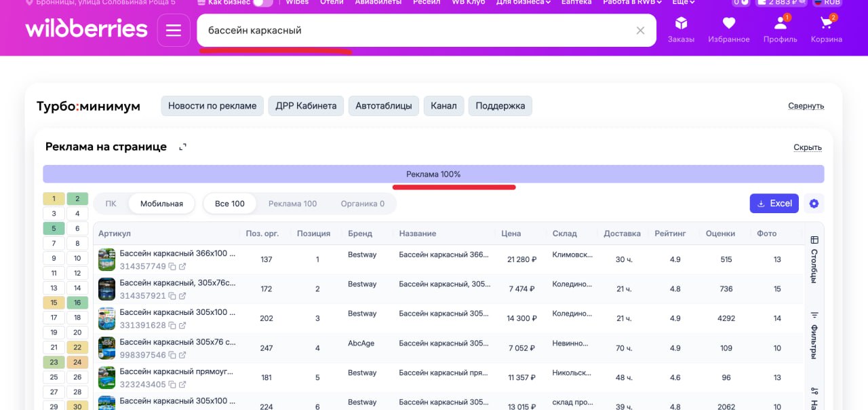The image size is (868, 410).
Task: Select yellow position cell 15
Action: [54, 303]
